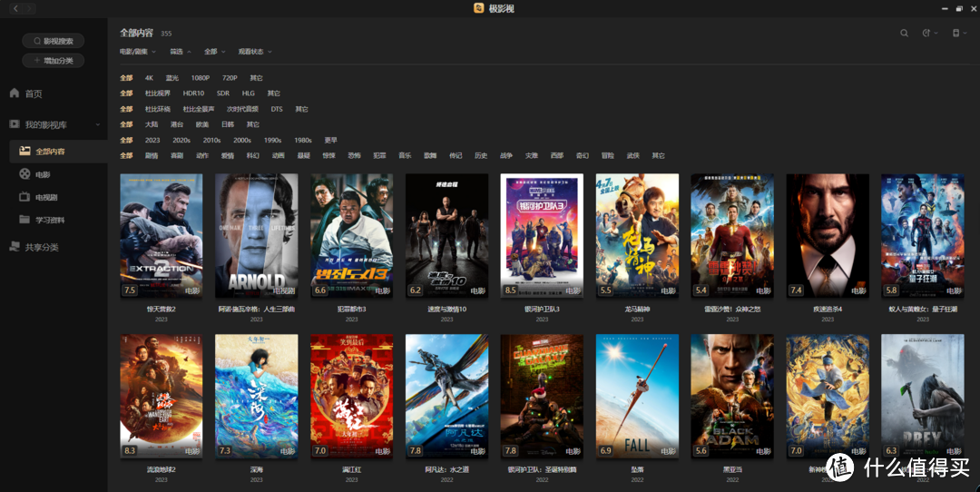Open the sort options dropdown arrow

pos(936,34)
